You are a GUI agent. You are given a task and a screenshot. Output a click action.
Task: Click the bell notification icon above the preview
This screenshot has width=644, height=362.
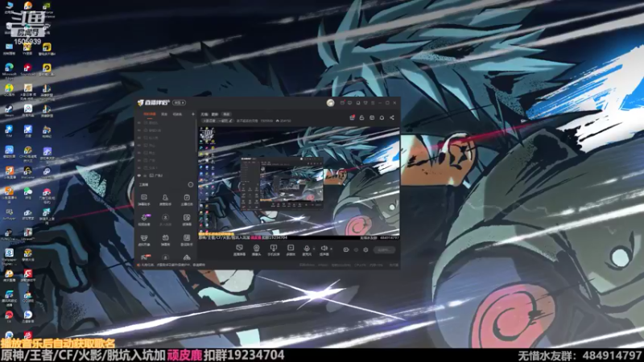[x=382, y=117]
